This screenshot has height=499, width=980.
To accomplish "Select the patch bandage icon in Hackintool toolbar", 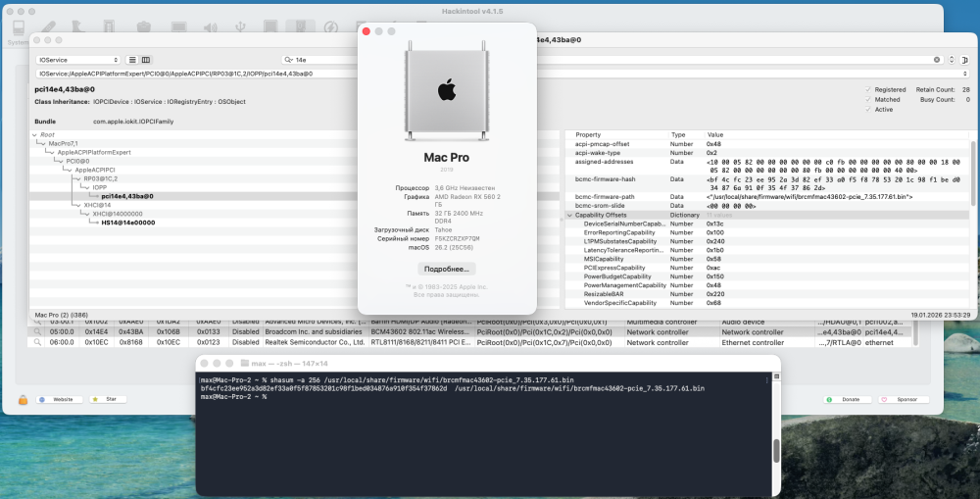I will pyautogui.click(x=48, y=26).
